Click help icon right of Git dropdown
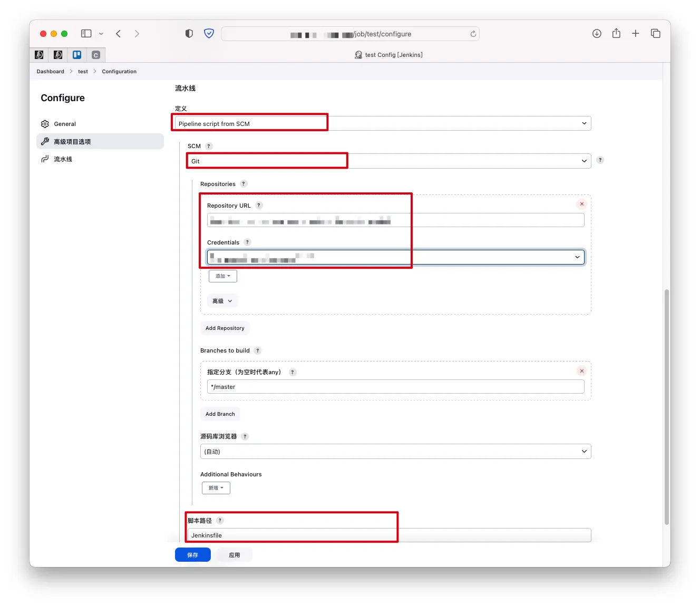Image resolution: width=700 pixels, height=606 pixels. coord(600,160)
